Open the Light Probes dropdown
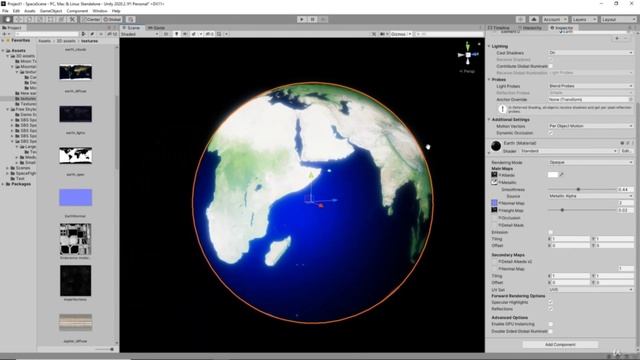Viewport: 640px width, 360px height. pyautogui.click(x=591, y=86)
